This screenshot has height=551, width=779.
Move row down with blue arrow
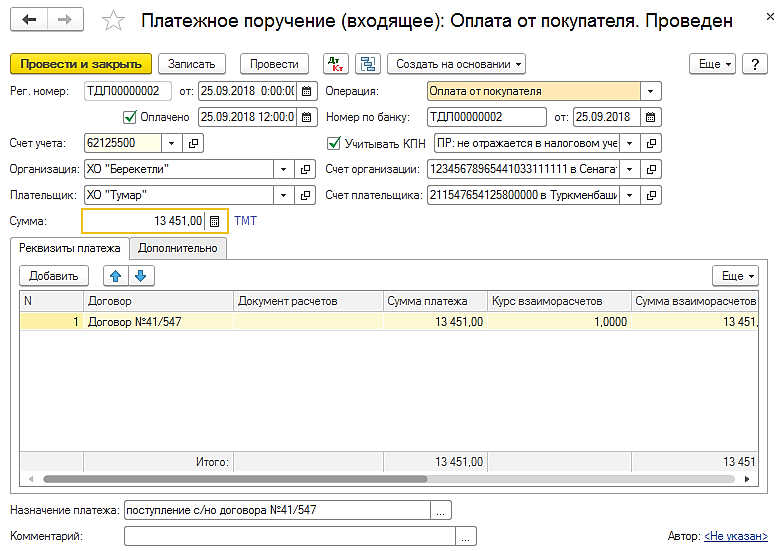[140, 276]
